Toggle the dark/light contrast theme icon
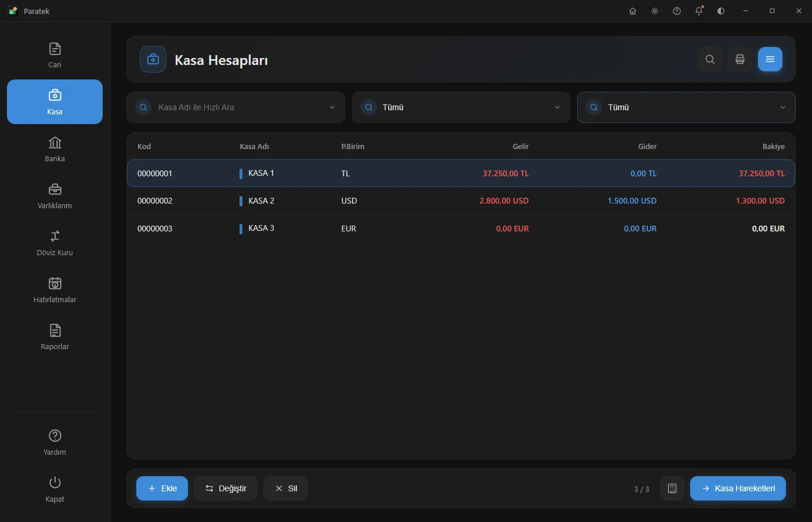Viewport: 812px width, 522px height. pyautogui.click(x=721, y=11)
